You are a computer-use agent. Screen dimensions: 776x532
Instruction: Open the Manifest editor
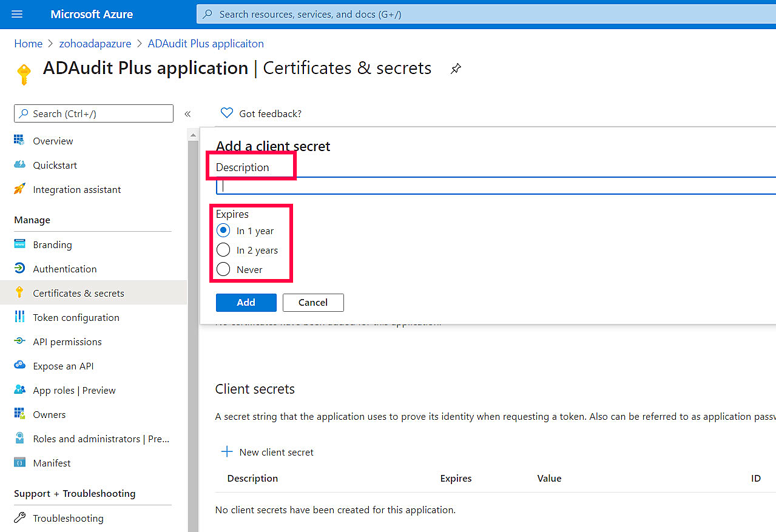point(50,462)
